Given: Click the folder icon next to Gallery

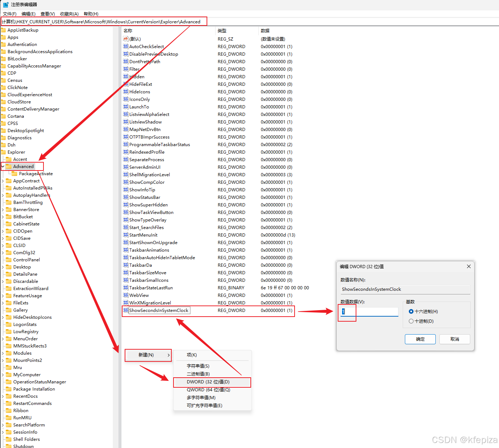Looking at the screenshot, I should tap(9, 310).
